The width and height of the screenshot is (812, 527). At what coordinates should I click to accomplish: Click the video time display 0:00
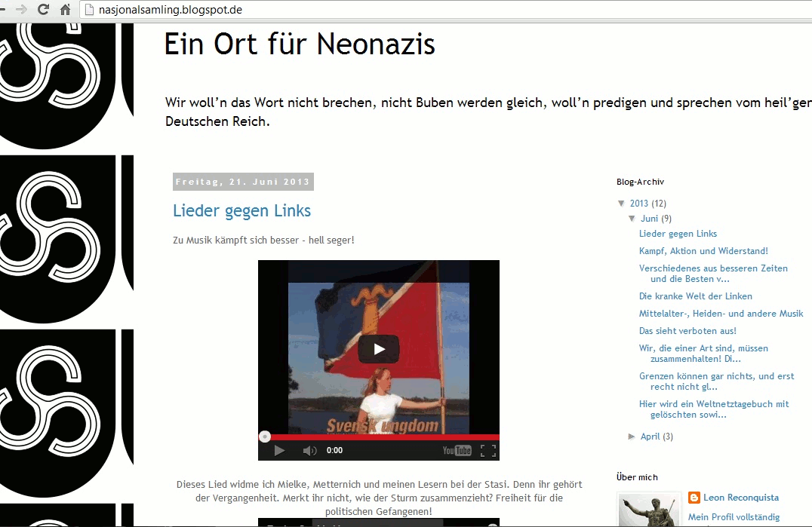334,450
